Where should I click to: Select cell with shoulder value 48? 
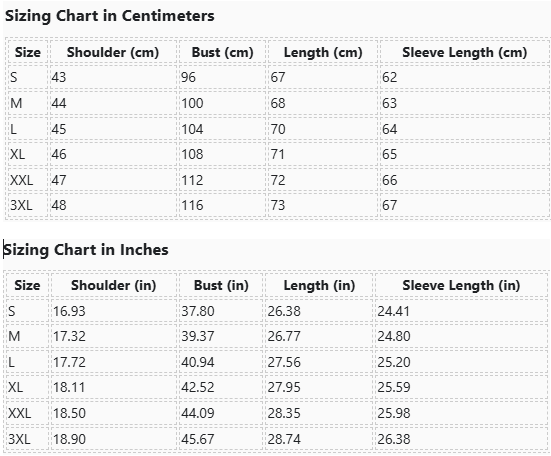coord(113,205)
